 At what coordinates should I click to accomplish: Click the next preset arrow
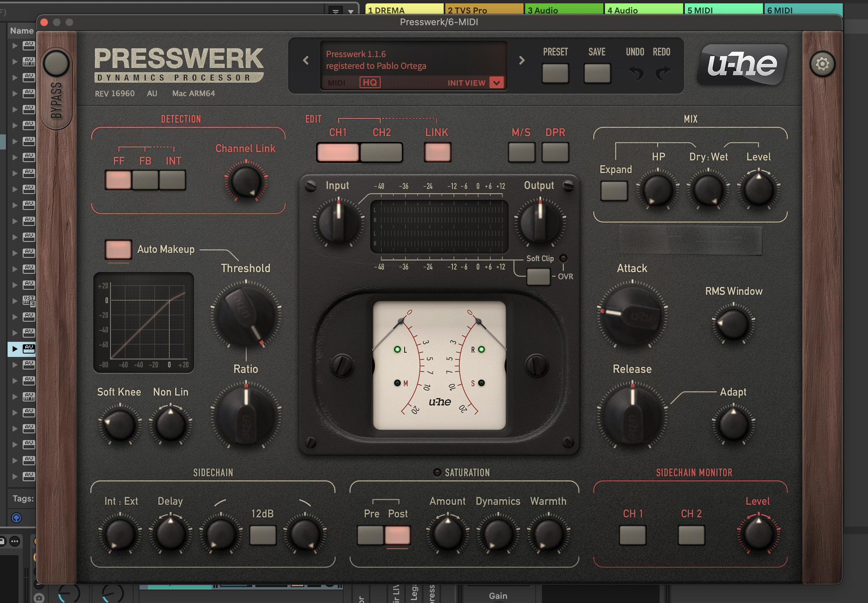[521, 60]
